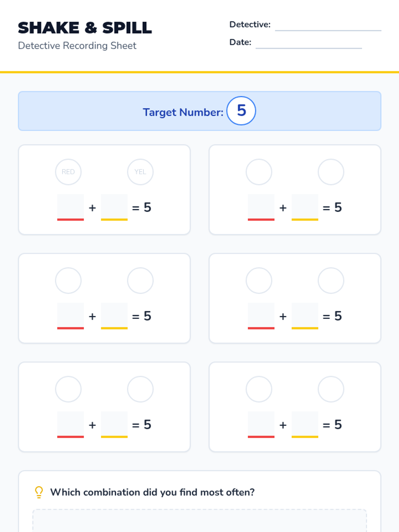Click right empty circle in top-right card
The width and height of the screenshot is (399, 532).
331,172
